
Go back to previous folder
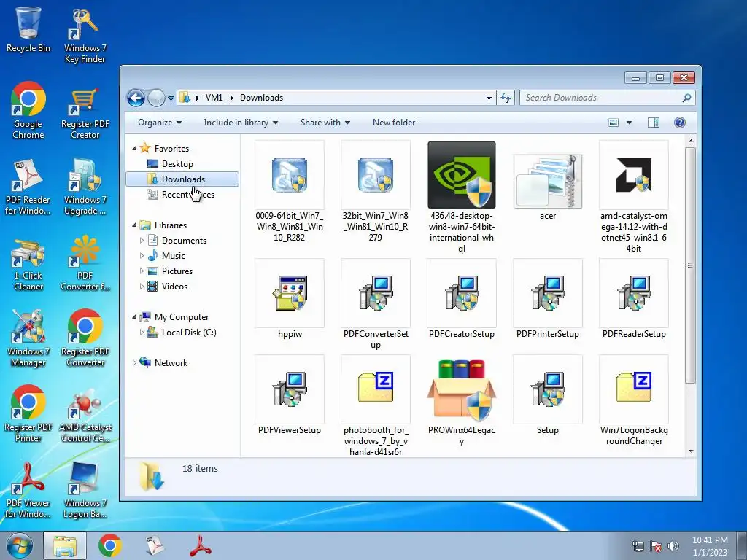(x=136, y=98)
